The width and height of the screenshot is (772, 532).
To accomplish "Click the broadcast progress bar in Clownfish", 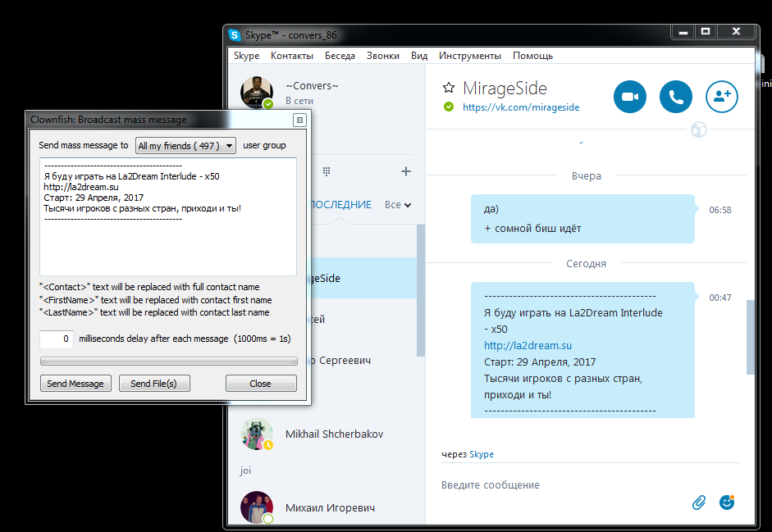I will [x=168, y=361].
